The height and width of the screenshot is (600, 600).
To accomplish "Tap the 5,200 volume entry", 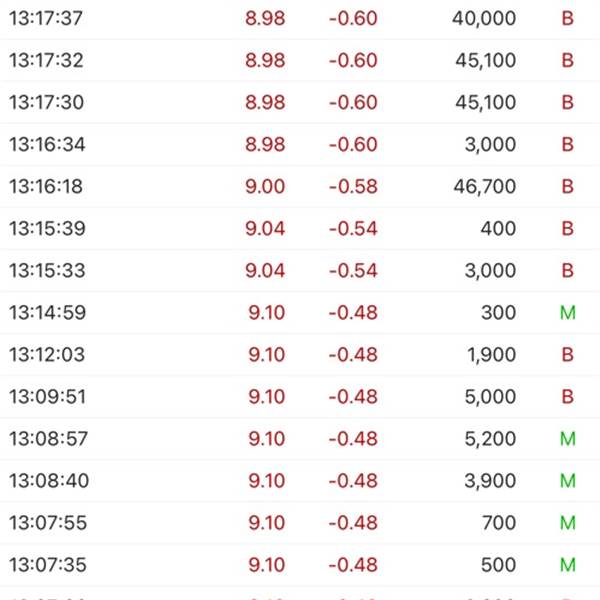I will 490,438.
